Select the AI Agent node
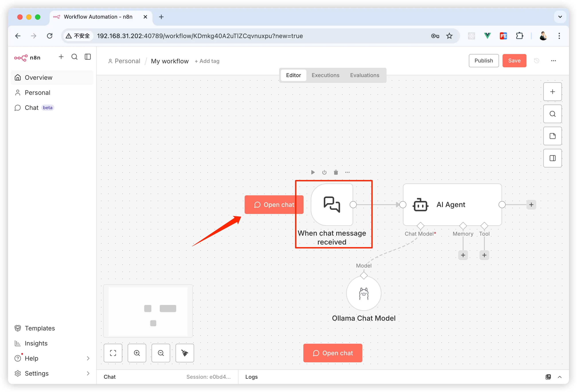The image size is (577, 392). tap(452, 204)
